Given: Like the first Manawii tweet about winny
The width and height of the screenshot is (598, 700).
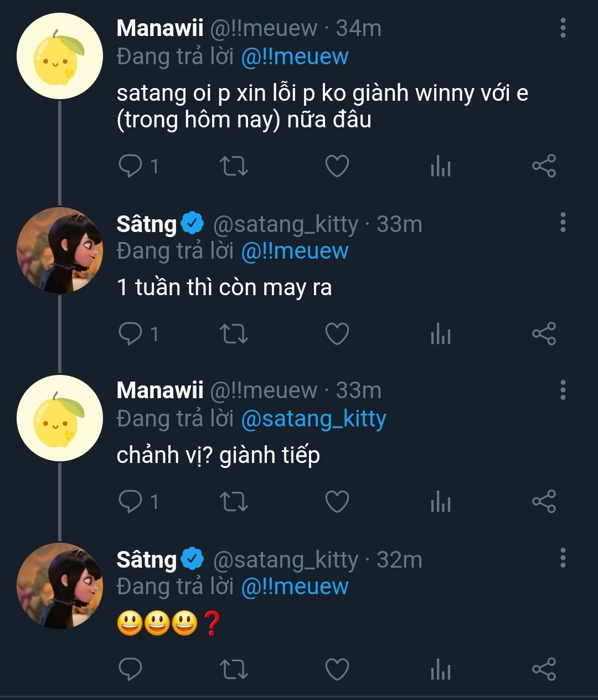Looking at the screenshot, I should pos(337,166).
